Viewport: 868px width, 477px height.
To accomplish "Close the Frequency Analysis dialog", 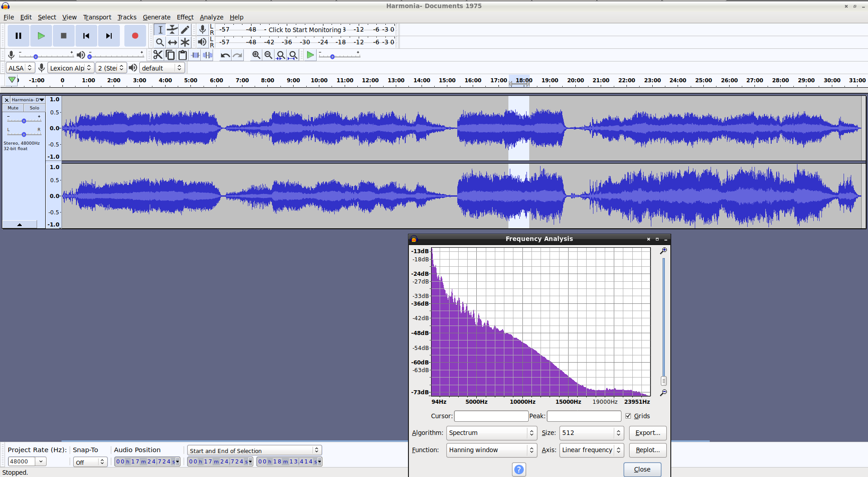I will pyautogui.click(x=642, y=469).
